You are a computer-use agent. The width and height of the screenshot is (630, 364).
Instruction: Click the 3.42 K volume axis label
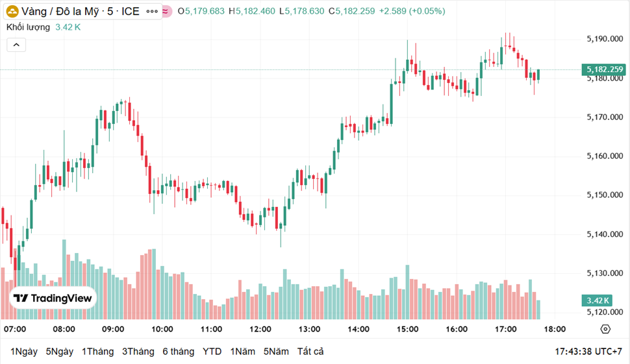tap(597, 300)
